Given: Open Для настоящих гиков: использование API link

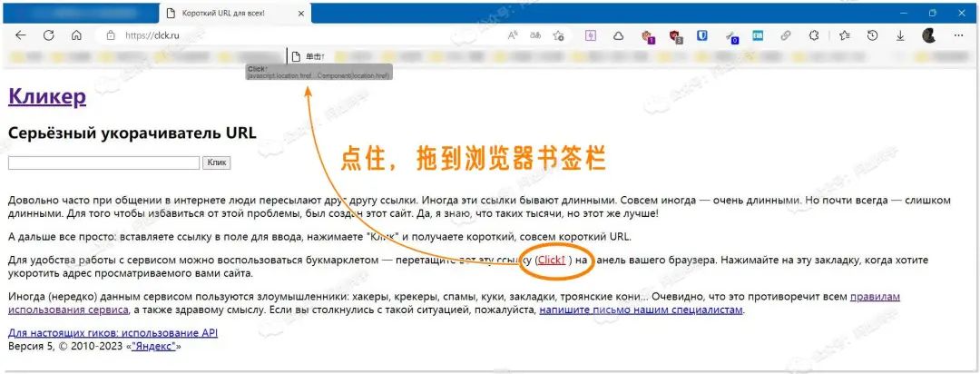Looking at the screenshot, I should [x=113, y=333].
